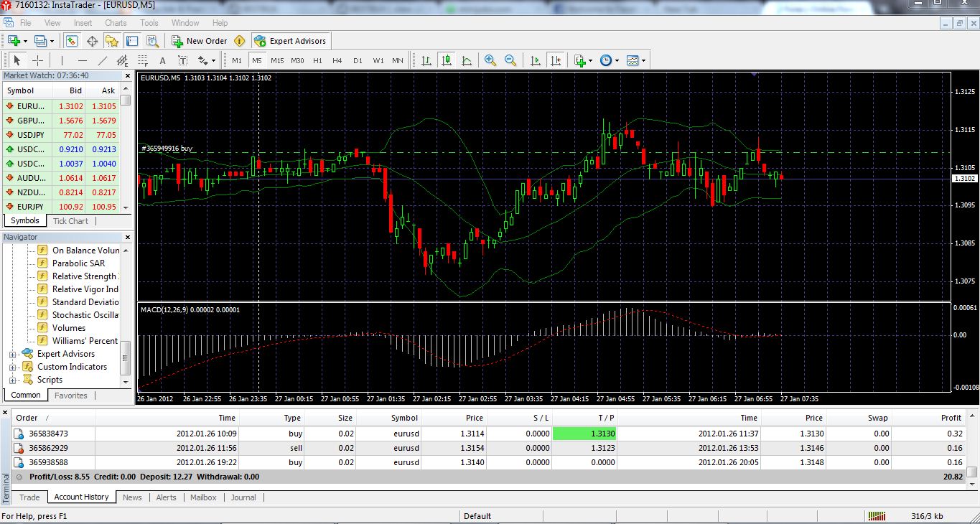Select order 365862929 row
980x524 pixels.
click(x=488, y=448)
